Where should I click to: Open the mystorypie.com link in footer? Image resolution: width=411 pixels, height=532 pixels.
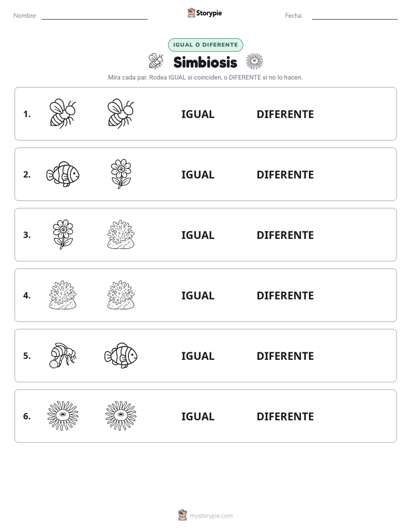[x=205, y=515]
